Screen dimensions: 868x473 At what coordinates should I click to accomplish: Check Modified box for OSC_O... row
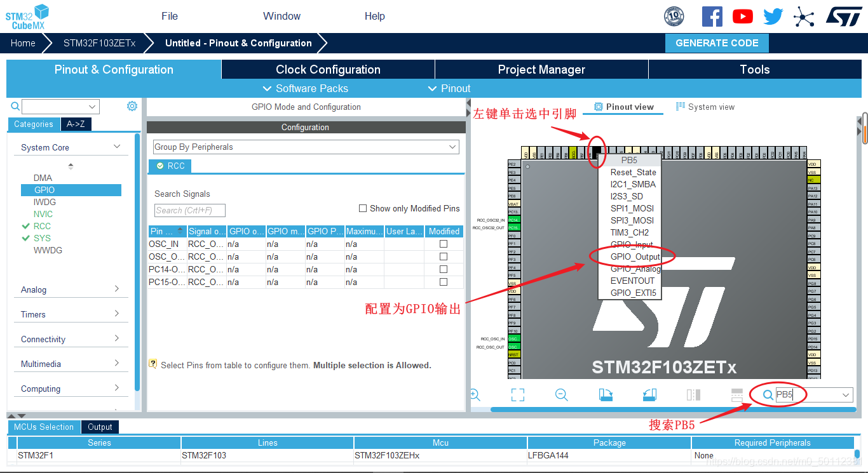pos(444,256)
